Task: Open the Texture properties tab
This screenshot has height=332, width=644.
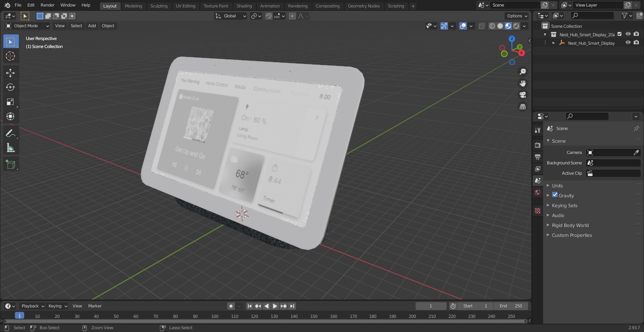Action: point(537,211)
